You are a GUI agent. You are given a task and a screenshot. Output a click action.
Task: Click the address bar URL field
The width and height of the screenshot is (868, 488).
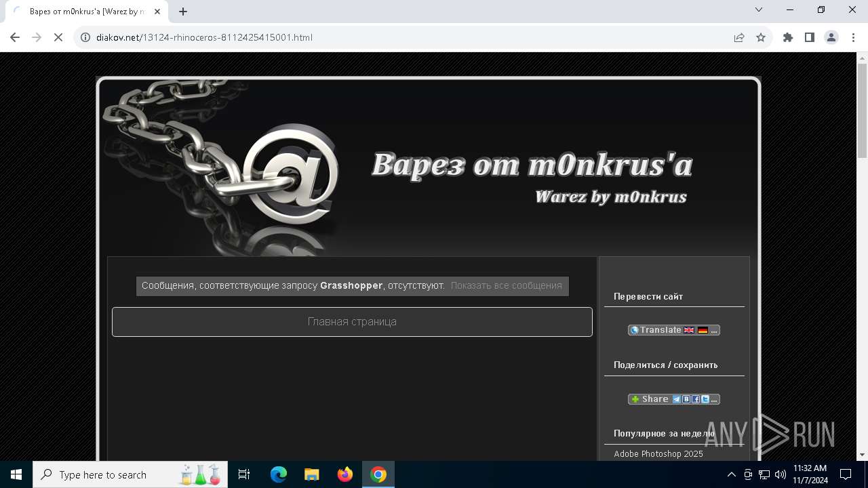click(407, 37)
